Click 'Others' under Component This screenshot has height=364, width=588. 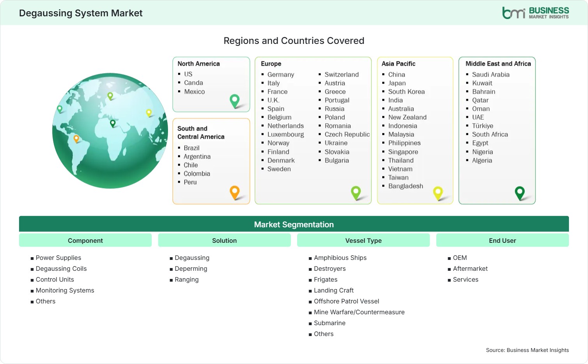click(45, 301)
